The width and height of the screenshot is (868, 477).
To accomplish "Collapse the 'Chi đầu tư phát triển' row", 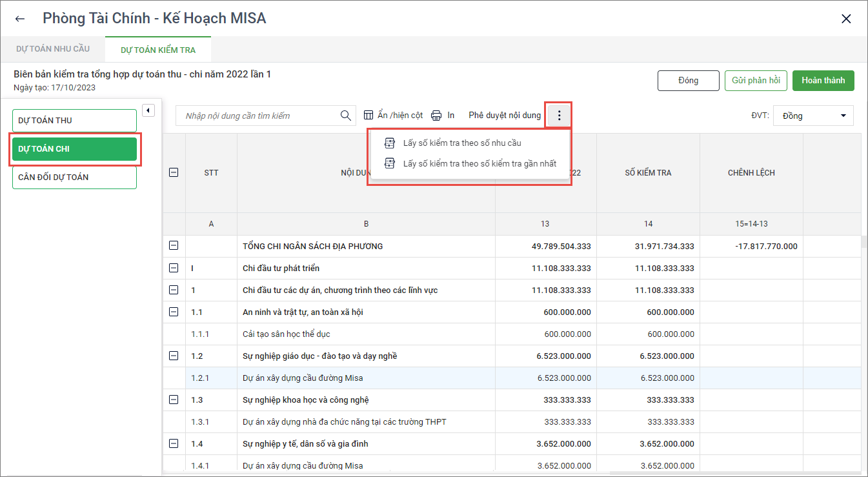I will [x=174, y=268].
